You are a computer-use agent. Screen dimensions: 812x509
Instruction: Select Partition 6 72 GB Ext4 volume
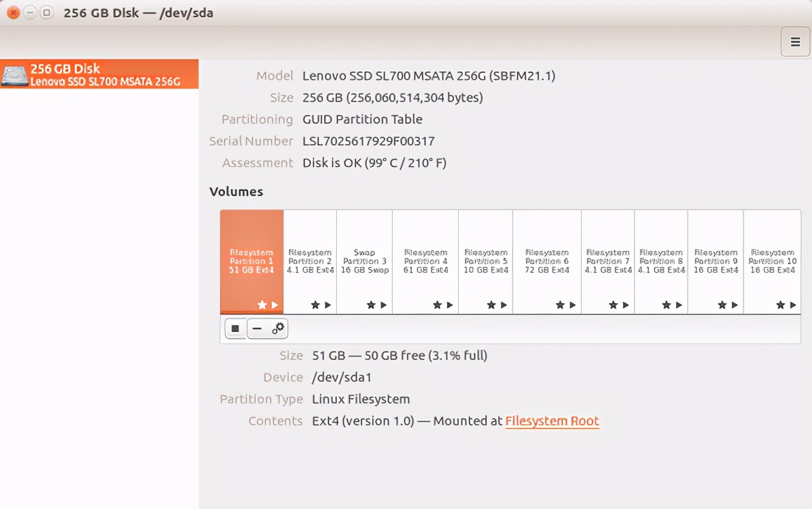[x=547, y=261]
